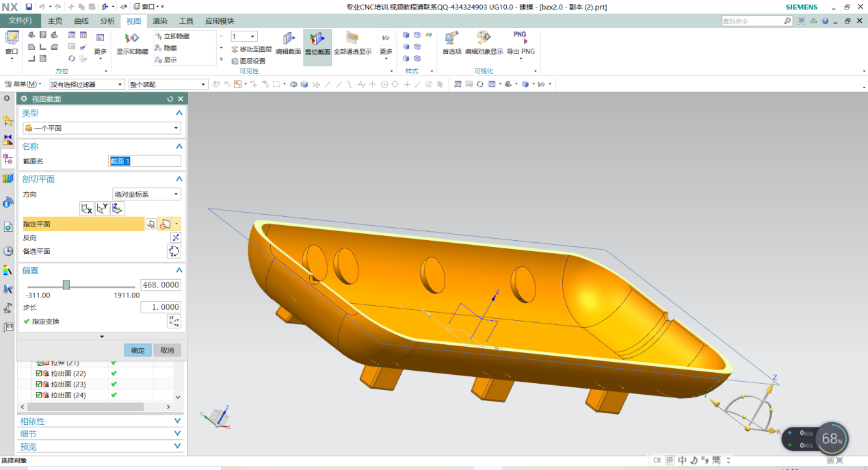The width and height of the screenshot is (868, 470).
Task: Open the 整个装配 scope dropdown
Action: [168, 84]
